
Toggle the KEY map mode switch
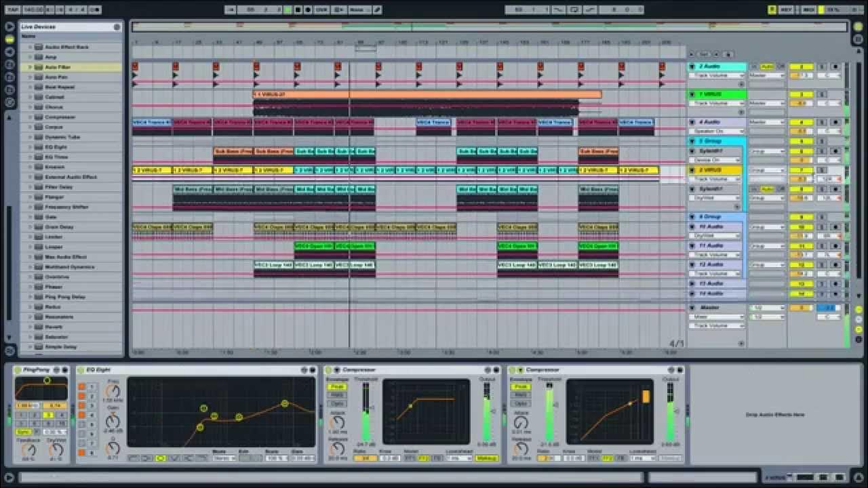coord(787,9)
